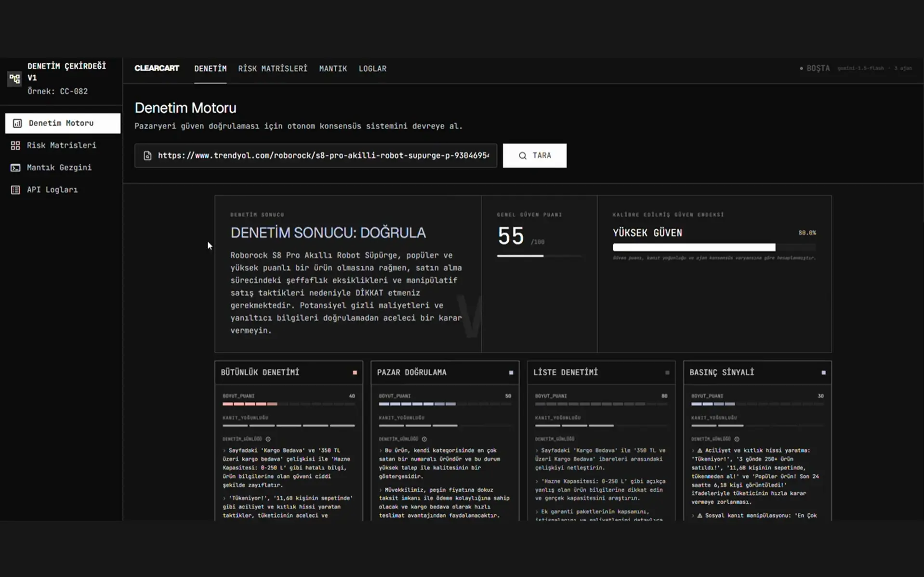Click the CLEARCART brand logo
Viewport: 924px width, 577px height.
pos(157,68)
